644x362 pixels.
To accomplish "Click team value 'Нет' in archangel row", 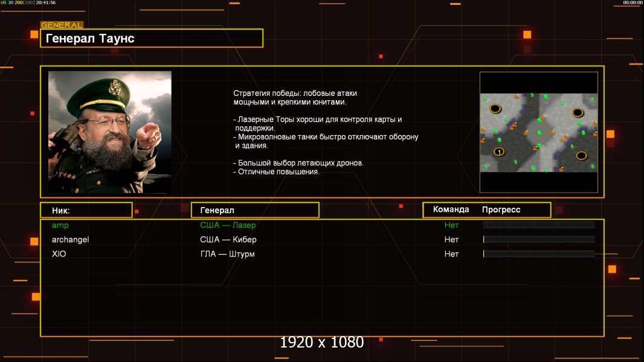I will (x=451, y=240).
